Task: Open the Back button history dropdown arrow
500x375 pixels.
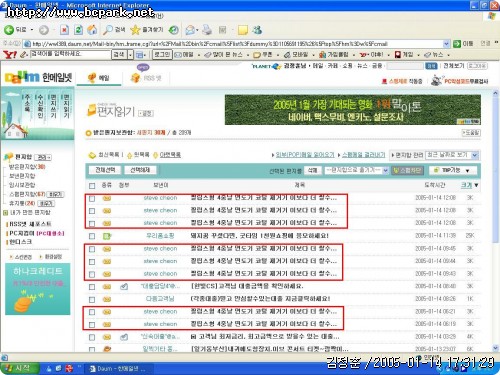Action: (x=32, y=30)
